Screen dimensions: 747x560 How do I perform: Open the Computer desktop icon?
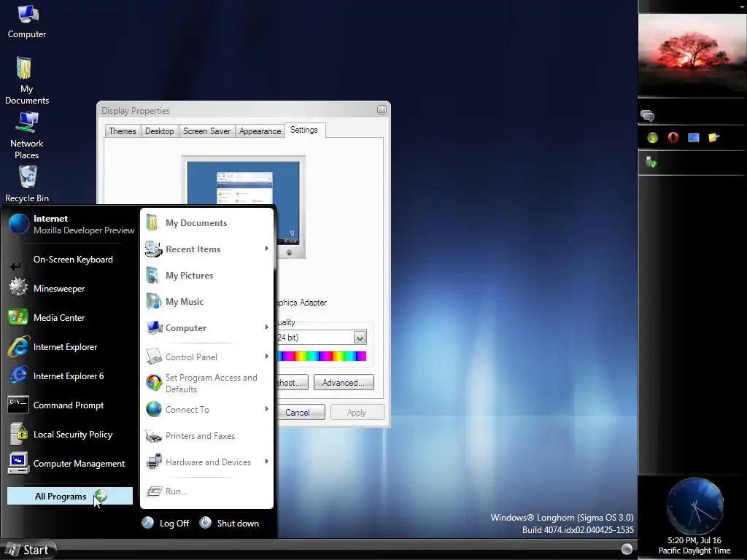[x=27, y=21]
